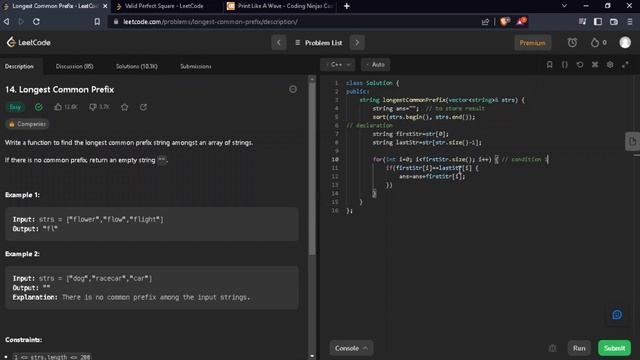Click the Run button
640x360 pixels.
point(579,348)
